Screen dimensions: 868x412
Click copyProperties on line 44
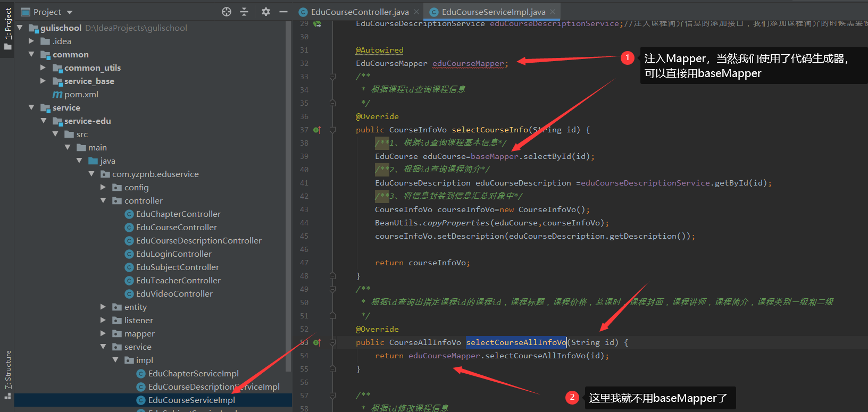456,223
